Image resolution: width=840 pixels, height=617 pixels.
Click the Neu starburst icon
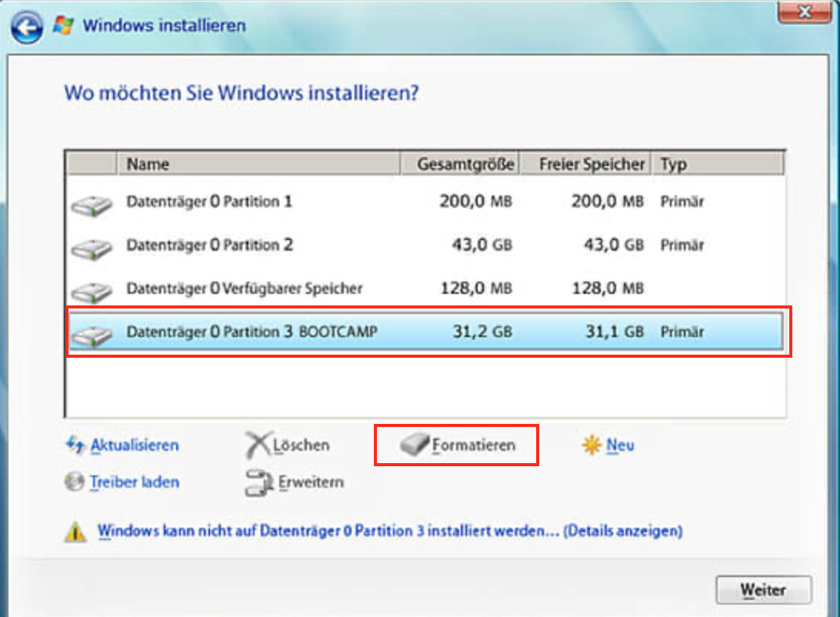591,445
